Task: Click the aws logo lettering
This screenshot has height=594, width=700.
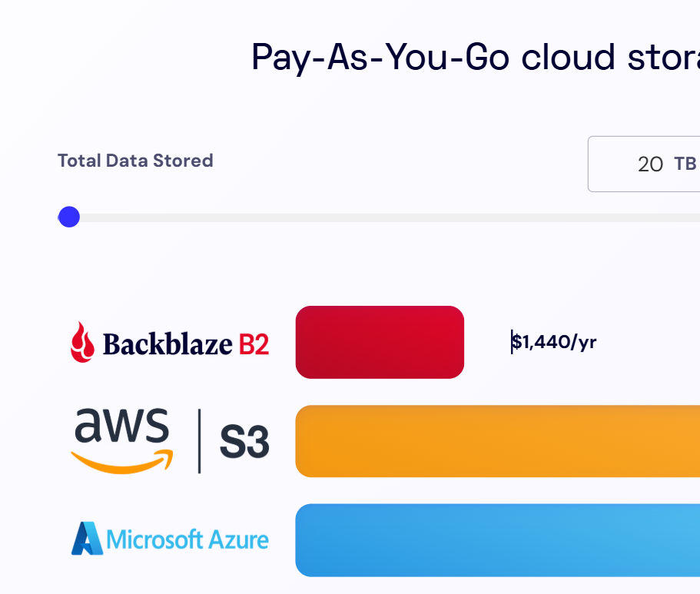Action: point(122,426)
